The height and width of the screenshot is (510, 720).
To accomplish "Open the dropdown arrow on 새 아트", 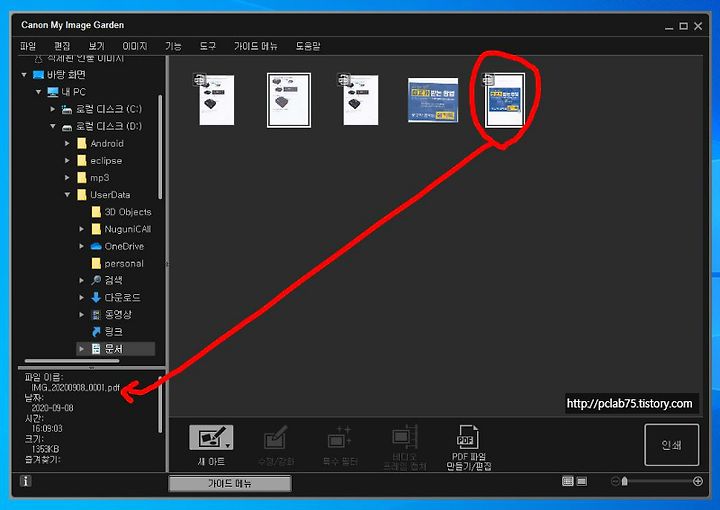I will point(228,446).
